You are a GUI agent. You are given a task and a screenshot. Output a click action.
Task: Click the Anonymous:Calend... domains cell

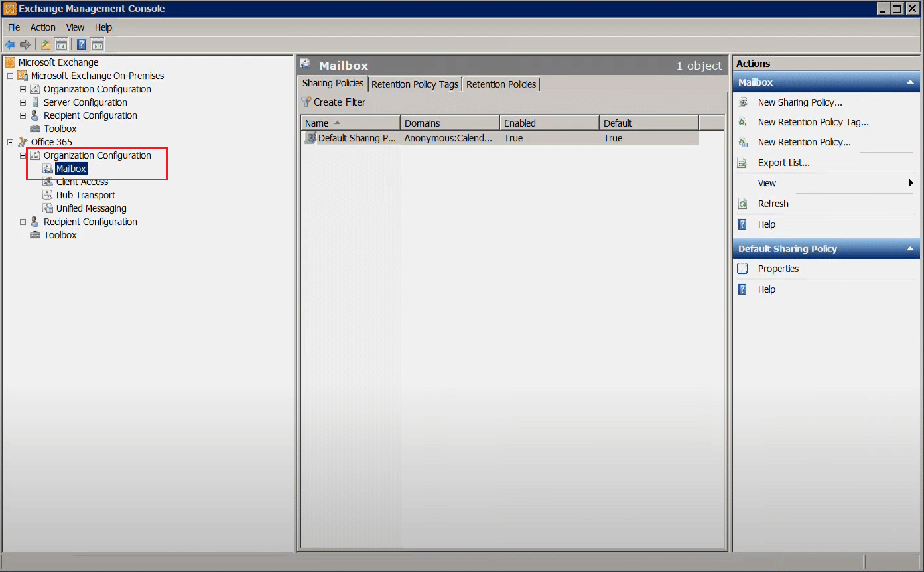448,138
